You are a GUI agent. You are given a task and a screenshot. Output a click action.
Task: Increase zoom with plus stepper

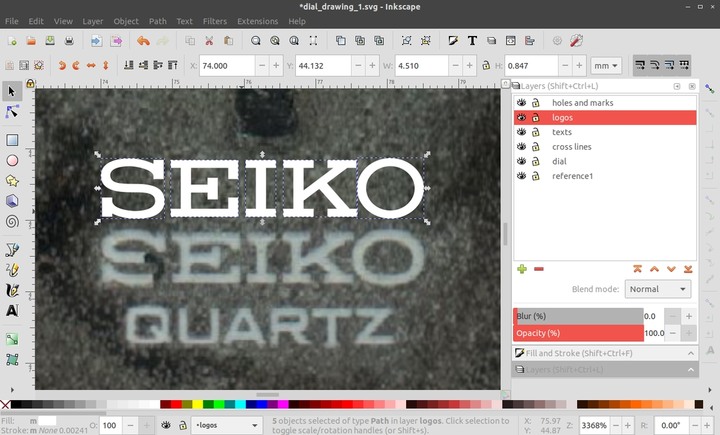pos(627,425)
